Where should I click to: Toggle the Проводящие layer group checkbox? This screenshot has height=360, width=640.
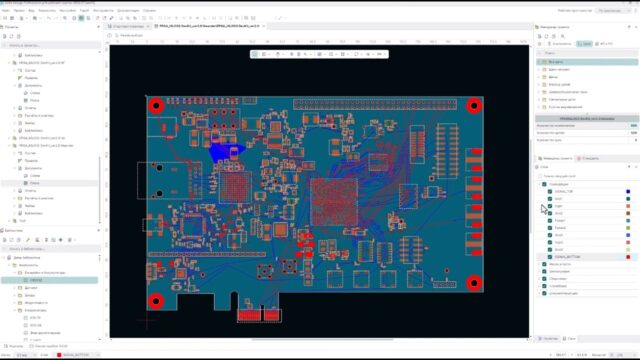544,184
